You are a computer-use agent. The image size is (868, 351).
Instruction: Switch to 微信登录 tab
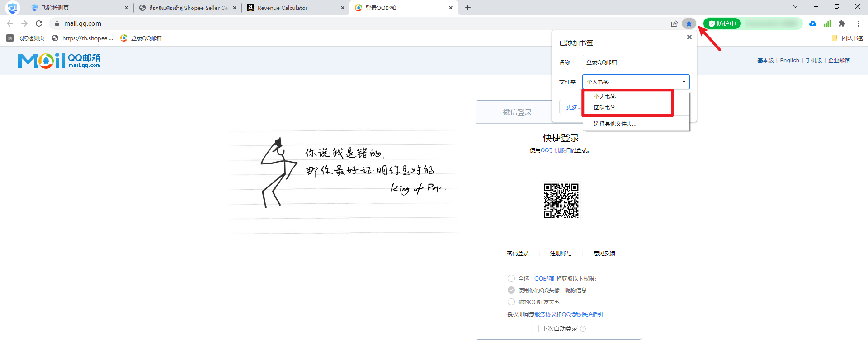coord(517,112)
